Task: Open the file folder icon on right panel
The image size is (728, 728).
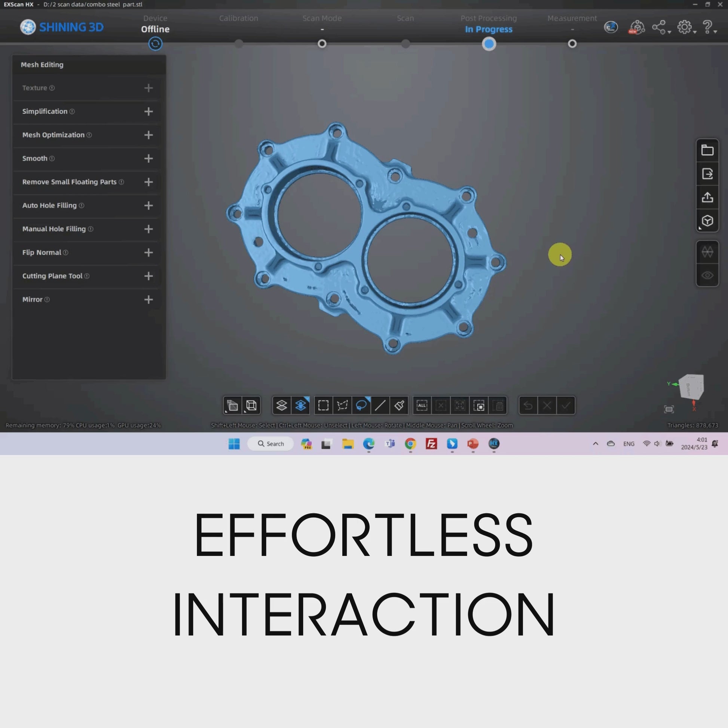Action: pyautogui.click(x=707, y=150)
